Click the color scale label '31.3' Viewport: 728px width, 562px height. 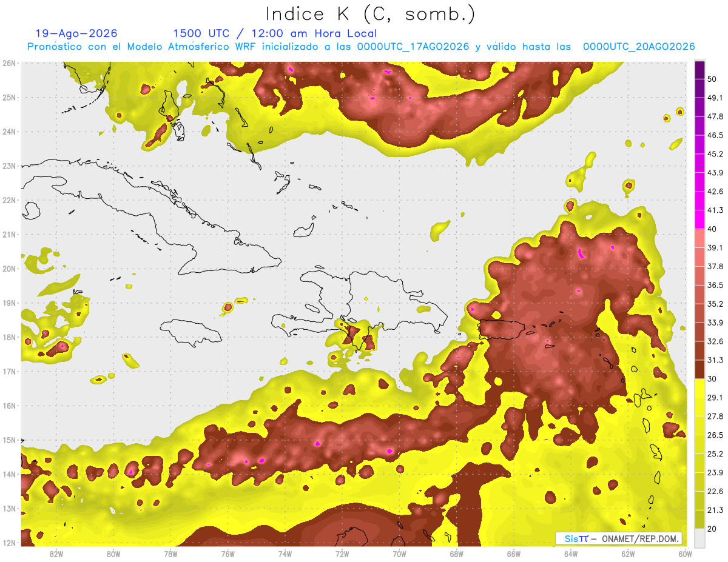(x=715, y=360)
